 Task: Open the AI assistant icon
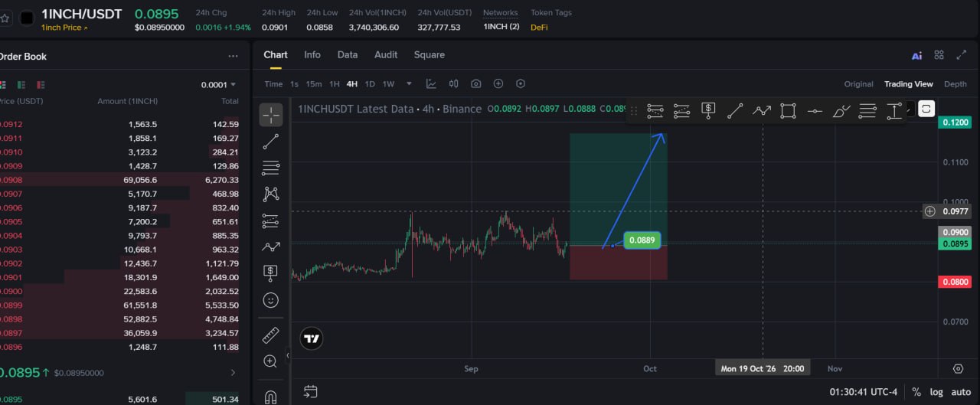pyautogui.click(x=916, y=55)
